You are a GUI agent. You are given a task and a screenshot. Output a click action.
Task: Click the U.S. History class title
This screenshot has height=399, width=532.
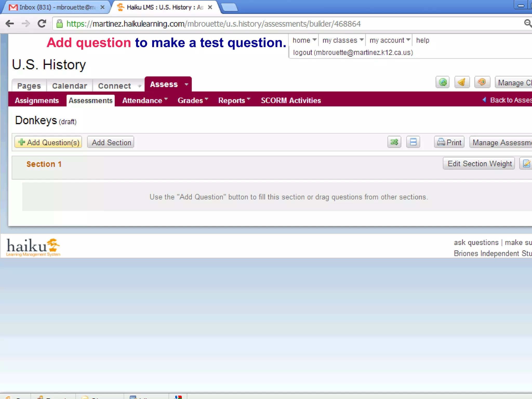(49, 65)
